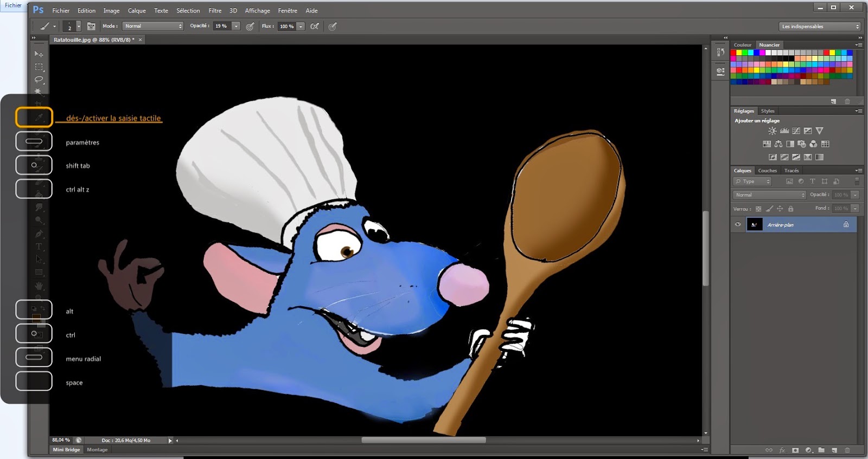This screenshot has height=459, width=868.
Task: Open the brush size preset picker arrow
Action: pos(79,26)
